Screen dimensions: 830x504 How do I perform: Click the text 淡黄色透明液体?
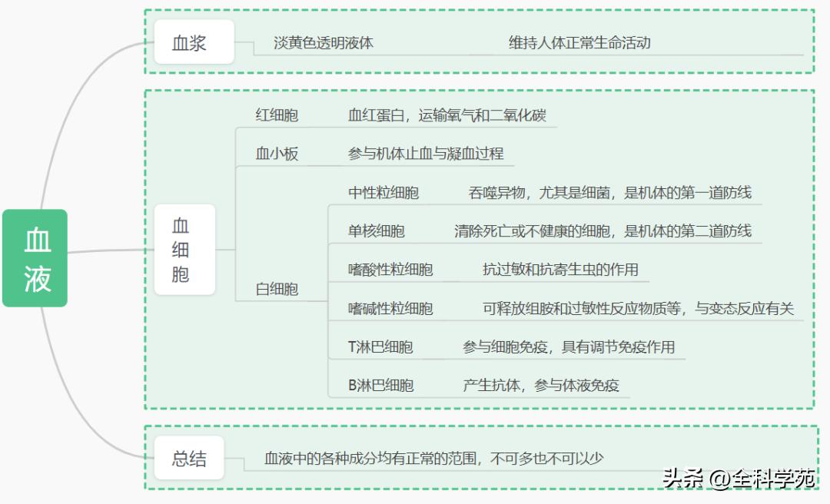[x=323, y=44]
